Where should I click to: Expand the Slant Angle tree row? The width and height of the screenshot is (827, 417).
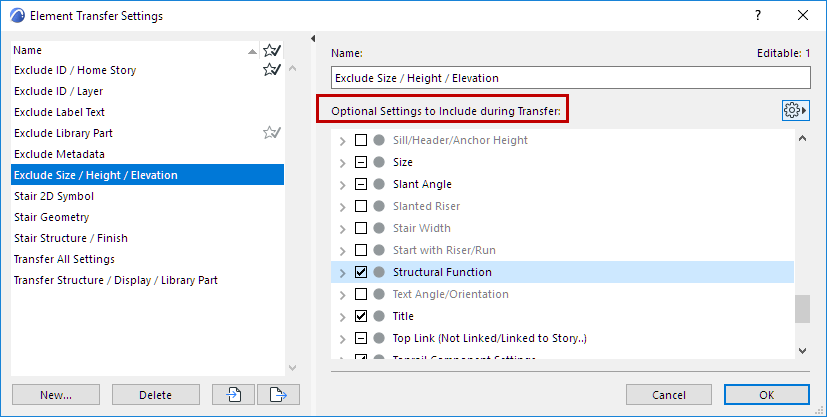(x=343, y=184)
